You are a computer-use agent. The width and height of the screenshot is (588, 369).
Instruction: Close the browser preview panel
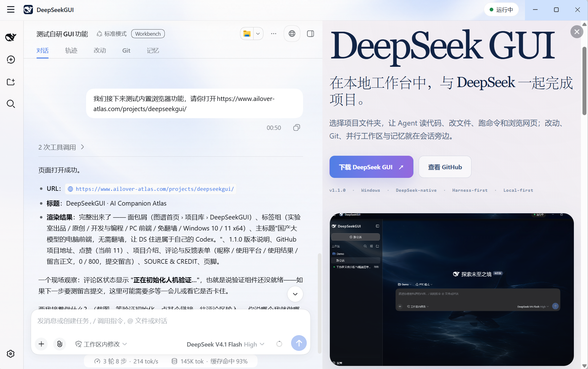(577, 32)
